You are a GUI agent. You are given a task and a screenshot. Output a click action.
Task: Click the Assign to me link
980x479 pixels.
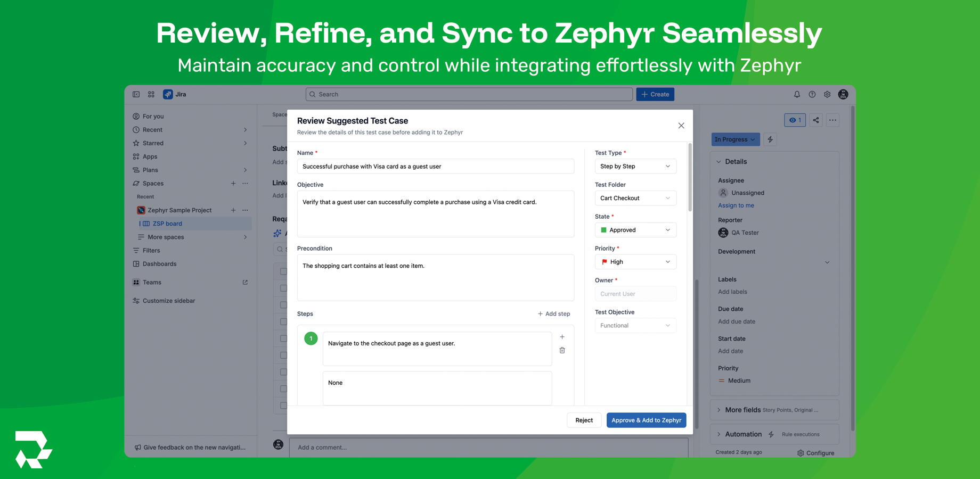tap(736, 205)
